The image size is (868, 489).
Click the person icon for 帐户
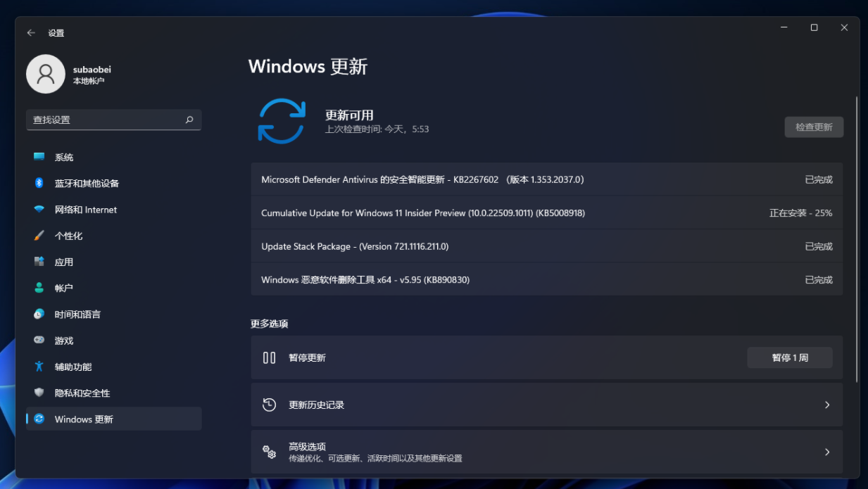[x=39, y=288]
